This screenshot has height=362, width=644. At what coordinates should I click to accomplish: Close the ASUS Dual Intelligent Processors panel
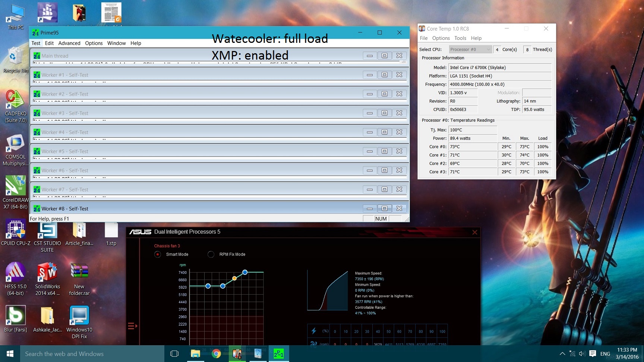click(475, 232)
